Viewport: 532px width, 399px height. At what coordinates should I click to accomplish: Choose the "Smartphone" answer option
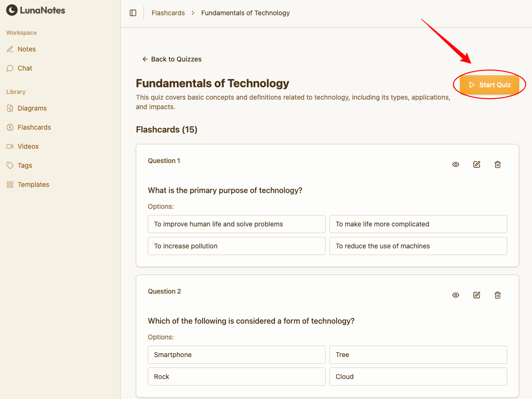coord(236,355)
